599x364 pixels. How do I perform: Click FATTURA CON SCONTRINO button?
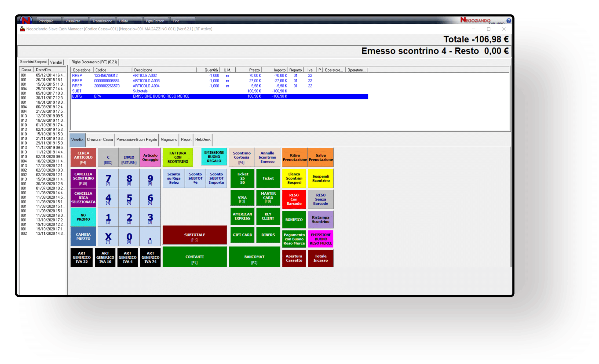pyautogui.click(x=178, y=157)
